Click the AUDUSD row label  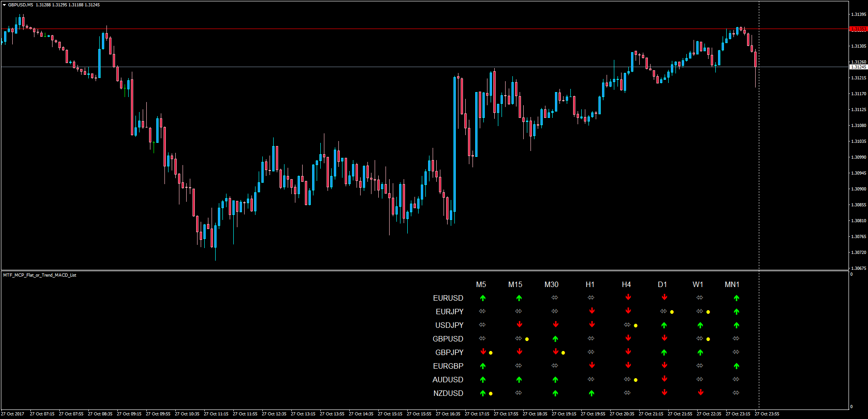coord(448,380)
